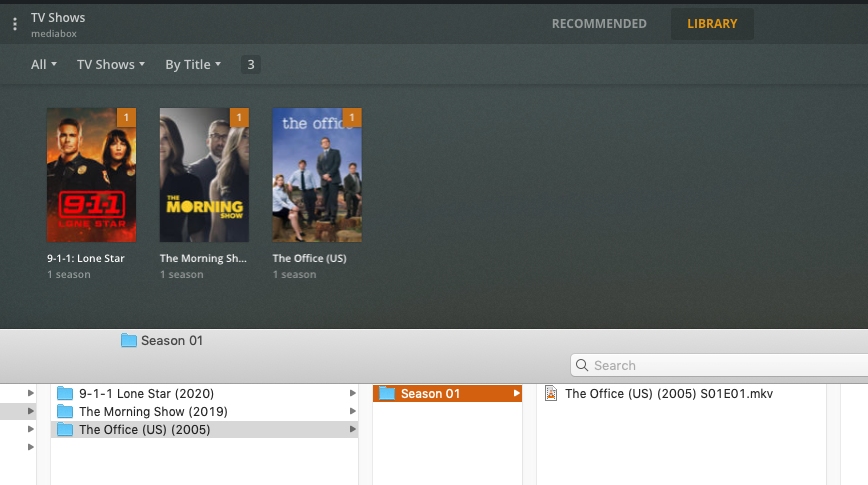Click folder icon of 9-1-1 Lone Star (2020)
Viewport: 868px width, 485px height.
[x=65, y=394]
